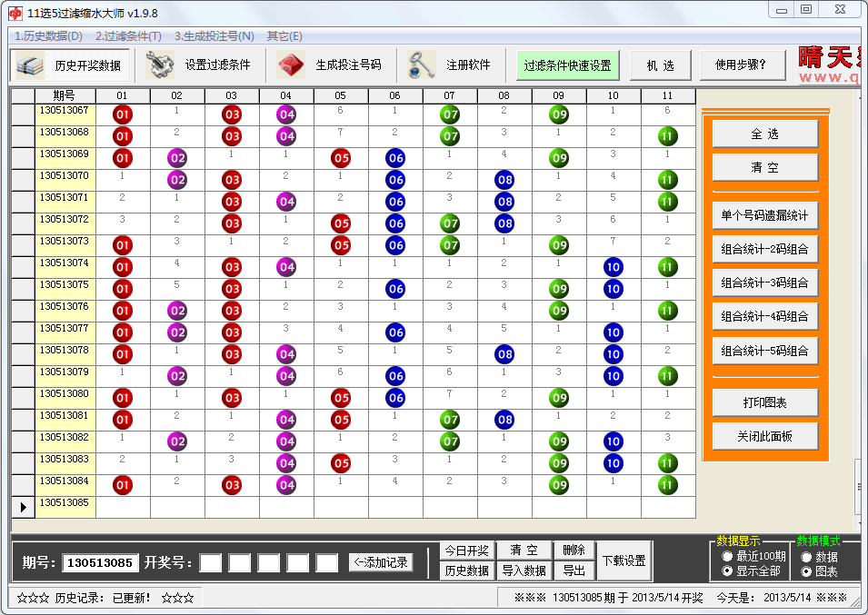The image size is (868, 615).
Task: Click the 全 选 button in orange panel
Action: 764,134
